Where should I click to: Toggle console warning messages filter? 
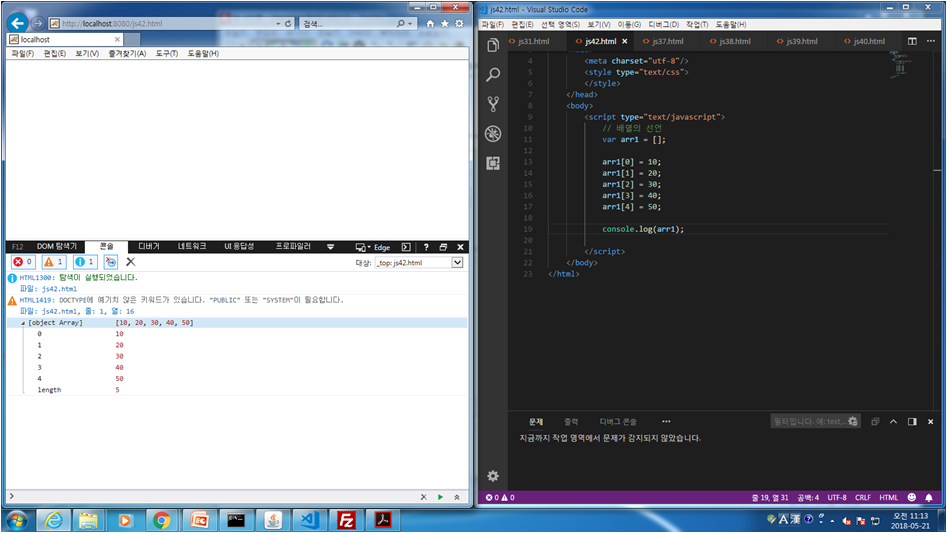(54, 262)
